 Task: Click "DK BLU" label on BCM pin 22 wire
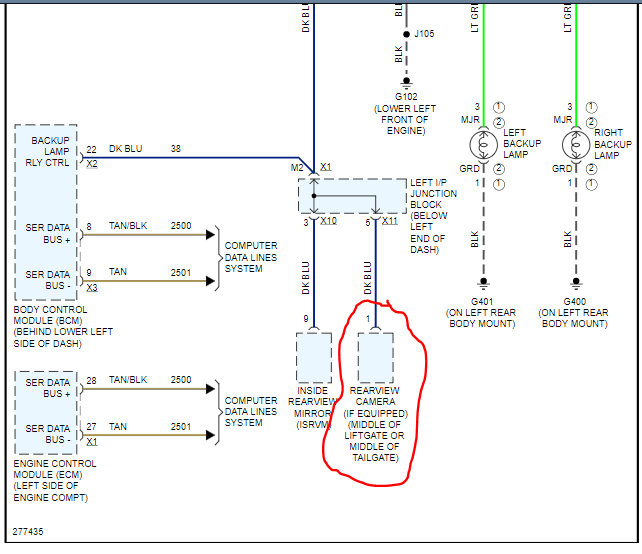[125, 149]
